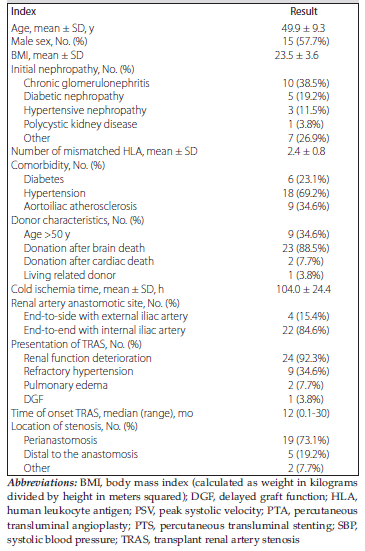Click the Donor characteristics heading
This screenshot has height=551, width=365.
point(78,220)
